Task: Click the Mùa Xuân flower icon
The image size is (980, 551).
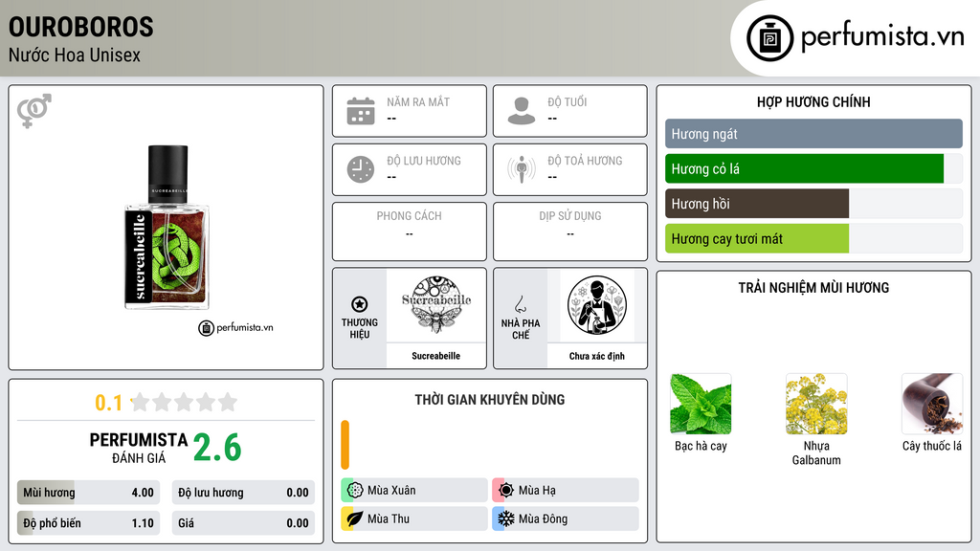Action: 355,491
